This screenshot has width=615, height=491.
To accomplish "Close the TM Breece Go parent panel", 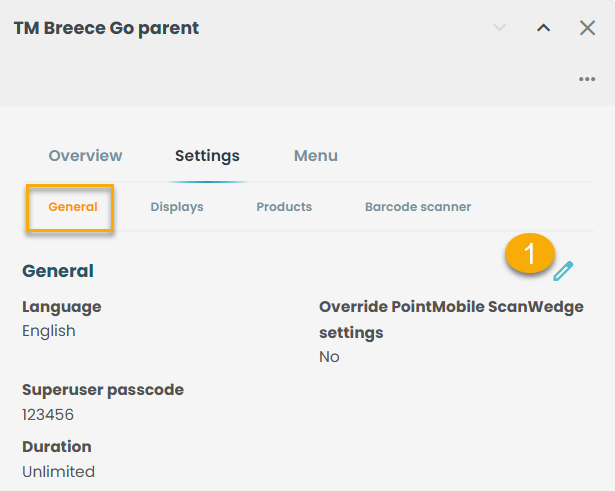I will click(587, 28).
